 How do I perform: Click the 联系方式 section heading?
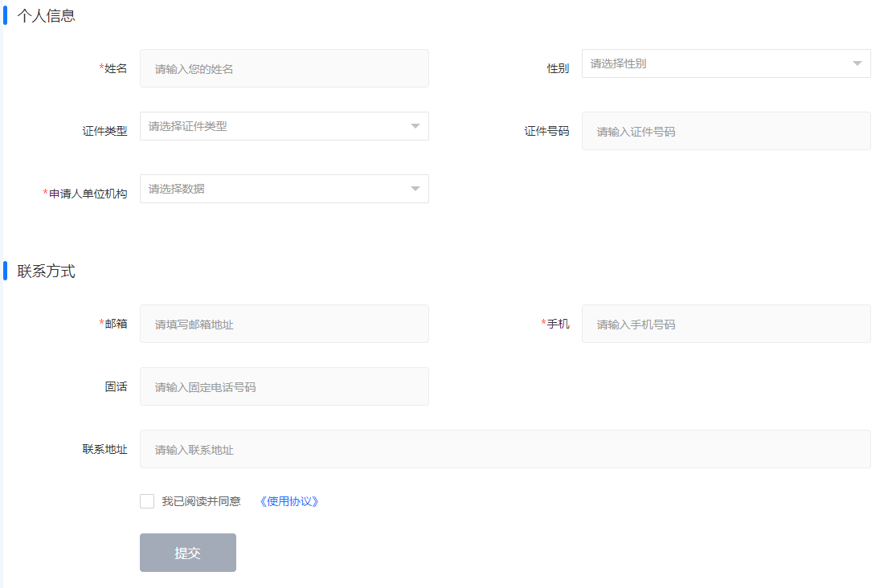click(47, 272)
